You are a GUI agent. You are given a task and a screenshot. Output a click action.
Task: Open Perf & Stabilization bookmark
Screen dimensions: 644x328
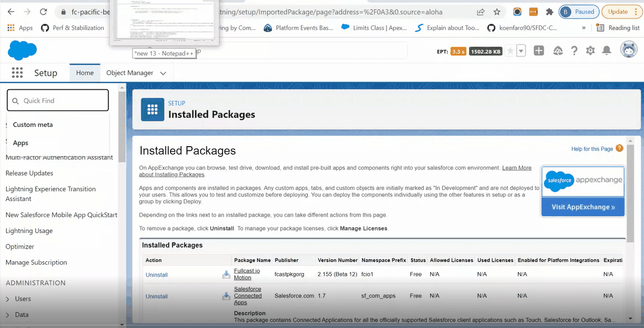tap(72, 28)
